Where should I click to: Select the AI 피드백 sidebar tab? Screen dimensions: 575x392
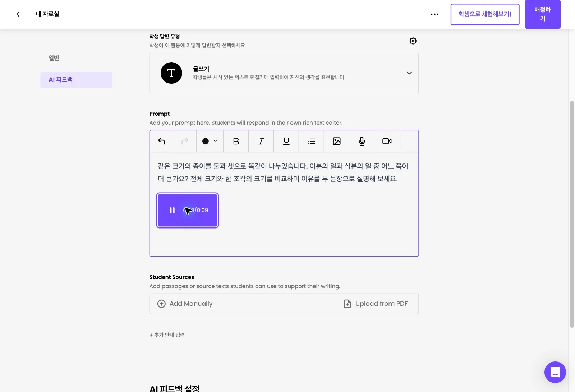[76, 80]
